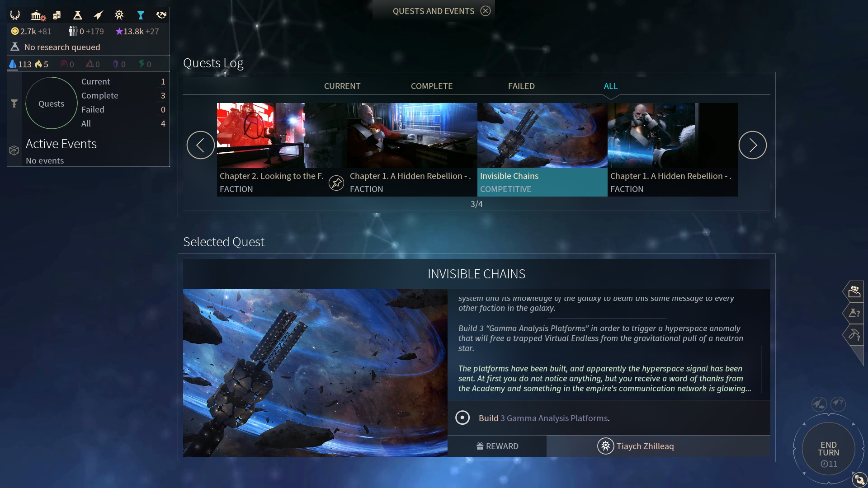Click the industry/production icon in toolbar
This screenshot has width=868, height=488.
point(118,14)
